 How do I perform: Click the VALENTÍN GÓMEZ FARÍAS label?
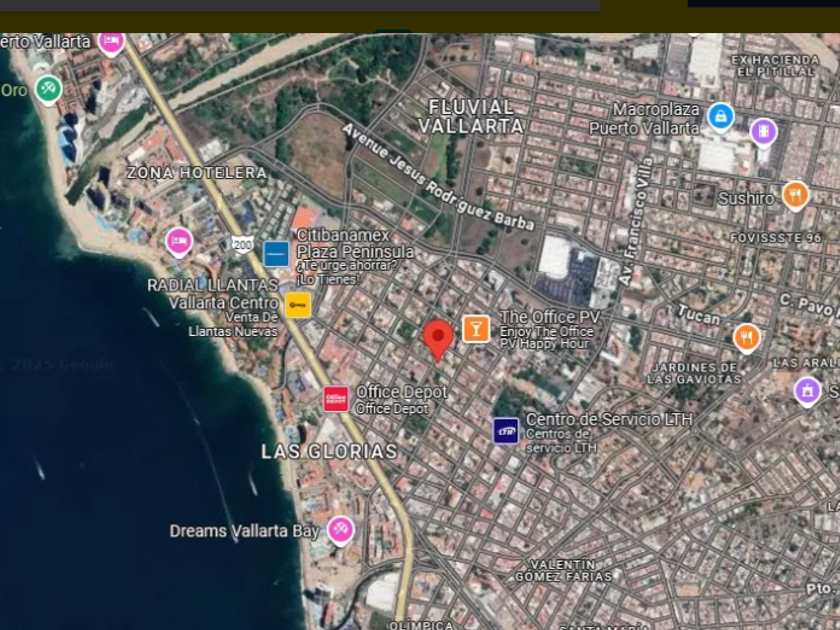[x=563, y=571]
